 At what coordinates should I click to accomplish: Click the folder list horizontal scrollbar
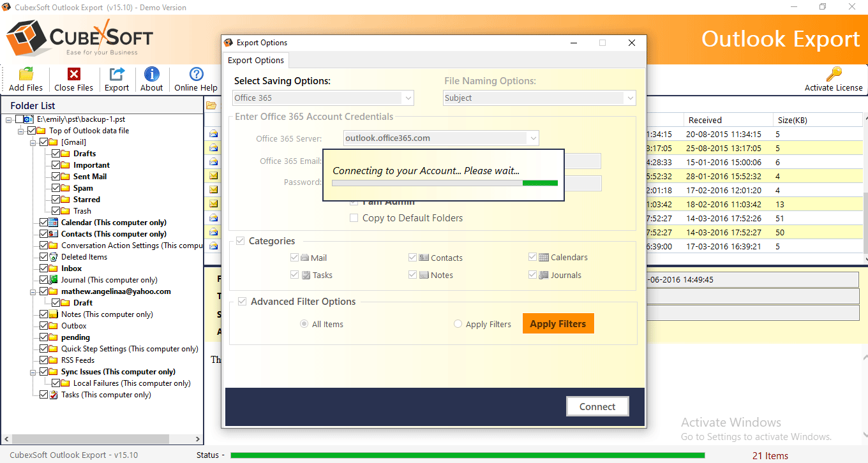[x=102, y=439]
